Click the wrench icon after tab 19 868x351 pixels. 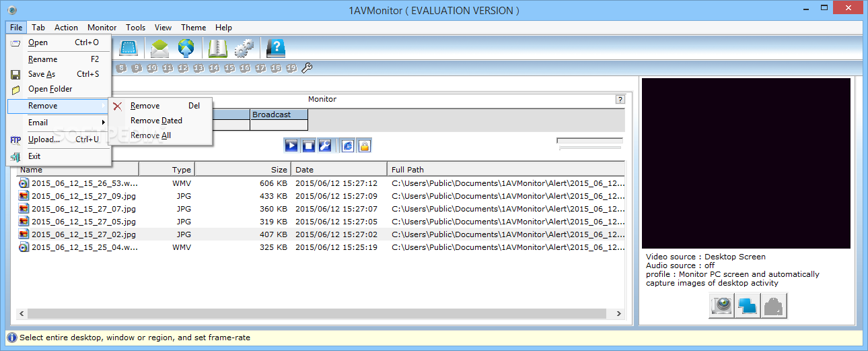tap(307, 68)
